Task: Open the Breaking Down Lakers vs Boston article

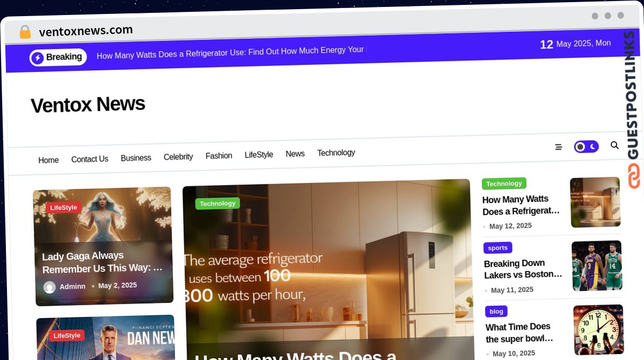Action: coord(523,269)
